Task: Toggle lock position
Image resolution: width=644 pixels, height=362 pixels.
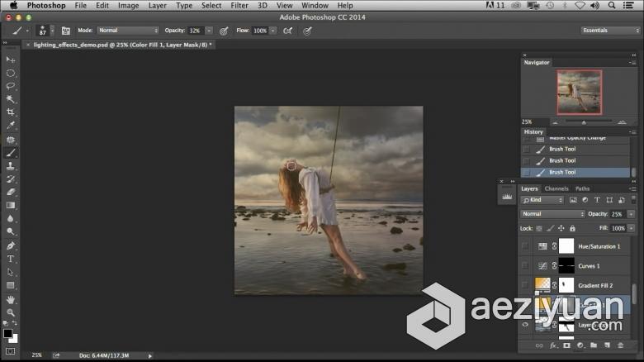Action: 561,228
